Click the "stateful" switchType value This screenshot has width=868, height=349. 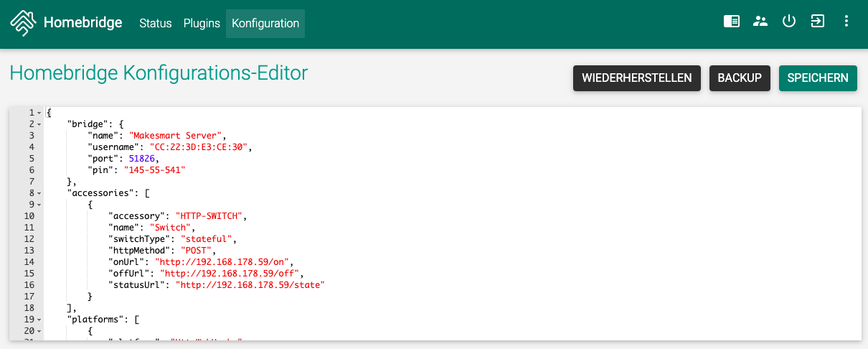click(206, 238)
